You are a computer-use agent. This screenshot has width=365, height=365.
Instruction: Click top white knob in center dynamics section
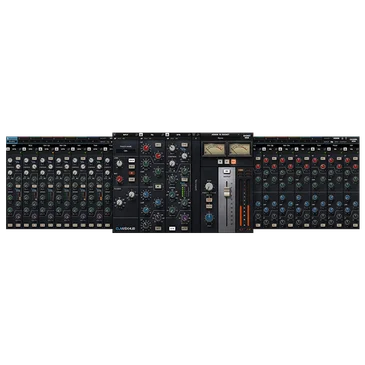coord(172,148)
